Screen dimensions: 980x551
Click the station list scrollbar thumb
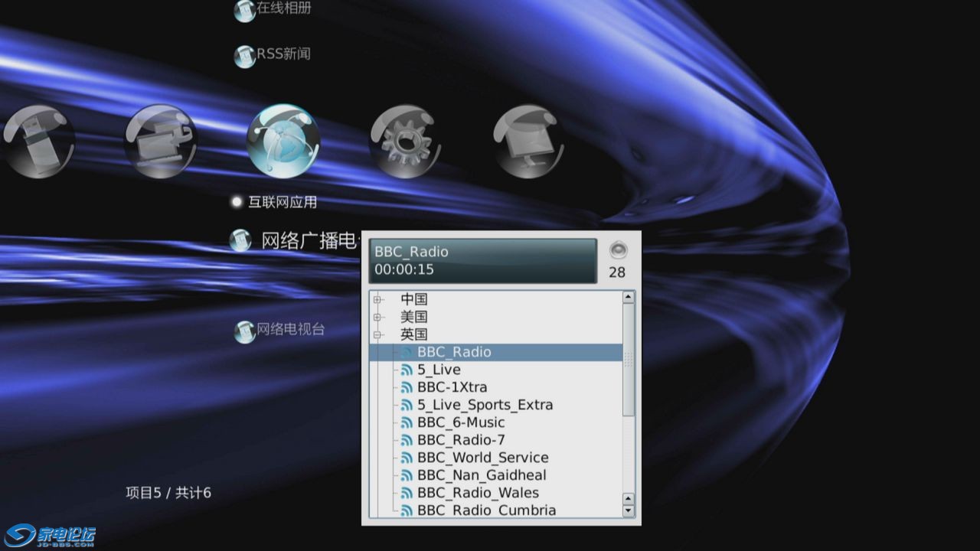[x=629, y=360]
